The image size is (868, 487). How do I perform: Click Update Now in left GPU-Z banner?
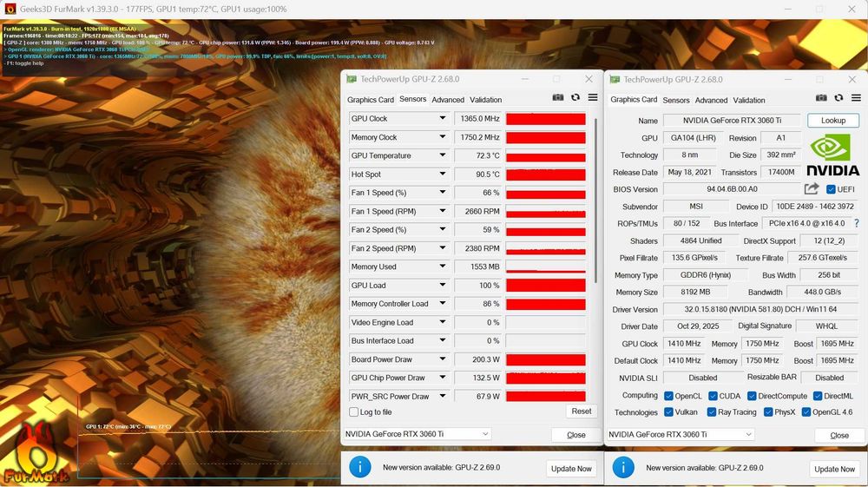click(x=571, y=468)
